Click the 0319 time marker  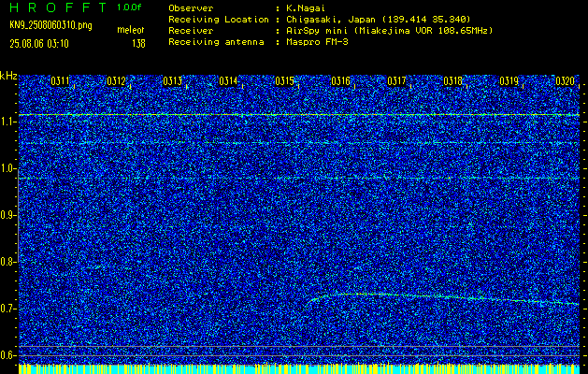[x=509, y=81]
